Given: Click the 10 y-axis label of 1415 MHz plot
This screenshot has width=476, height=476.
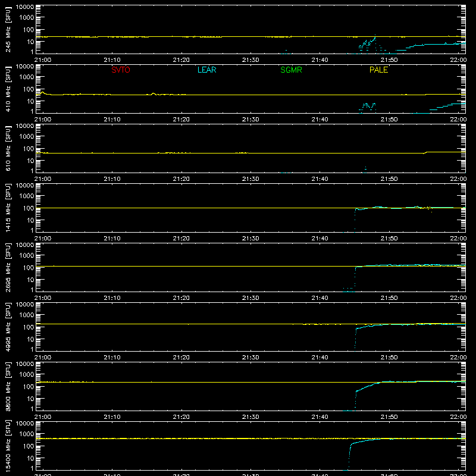Looking at the screenshot, I should click(x=30, y=220).
